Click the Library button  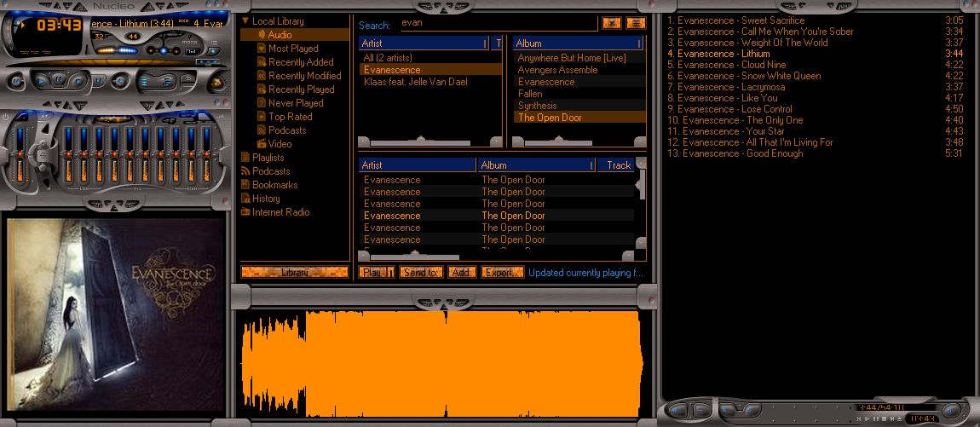click(x=294, y=273)
